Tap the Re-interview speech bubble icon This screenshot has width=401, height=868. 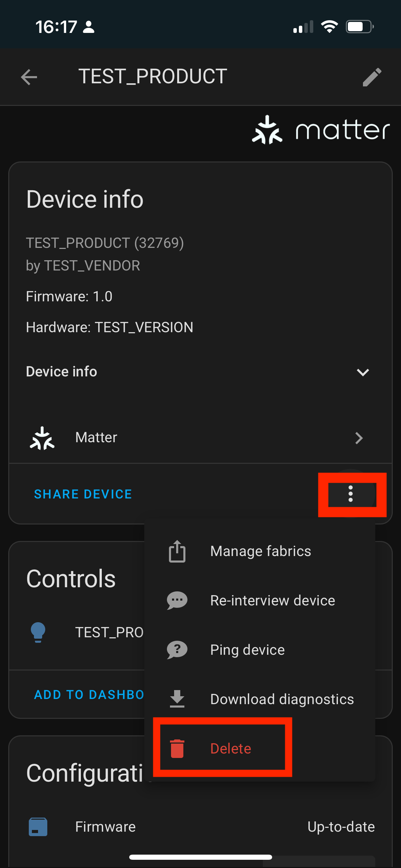(177, 601)
